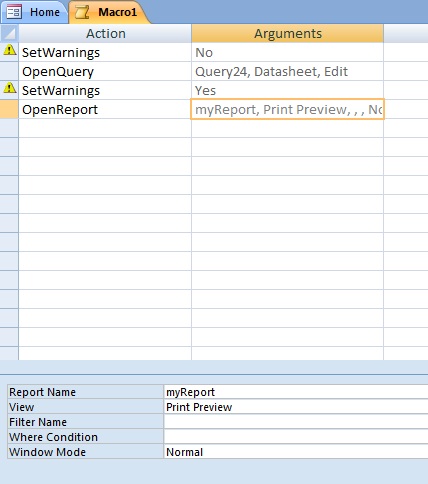Image resolution: width=428 pixels, height=484 pixels.
Task: Click the Query24, Datasheet, Edit arguments cell
Action: tap(288, 71)
